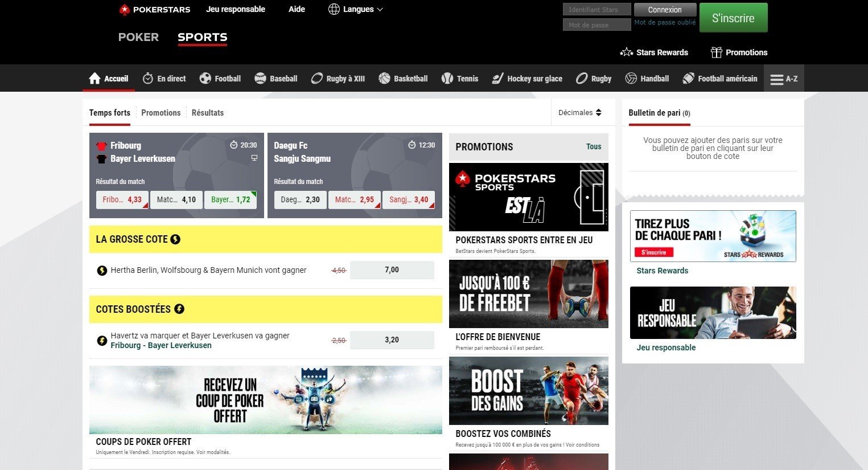The height and width of the screenshot is (470, 868).
Task: Open the A-Z hamburger menu icon
Action: pos(777,79)
